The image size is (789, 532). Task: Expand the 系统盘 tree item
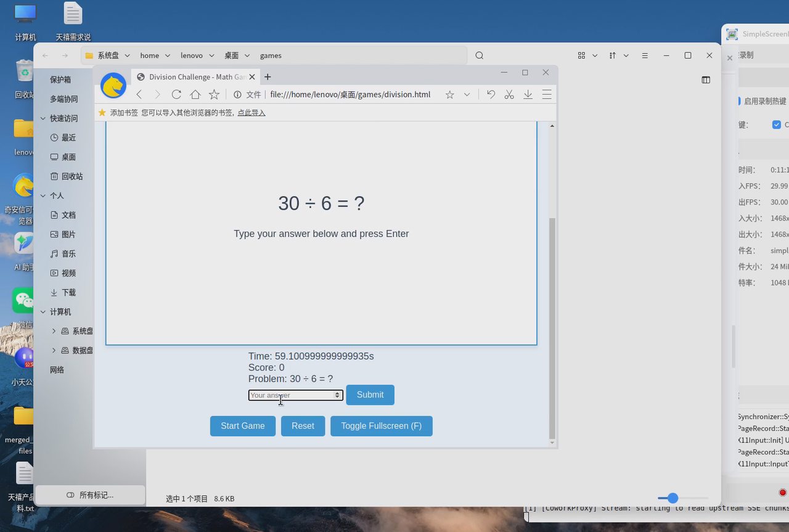click(x=54, y=331)
